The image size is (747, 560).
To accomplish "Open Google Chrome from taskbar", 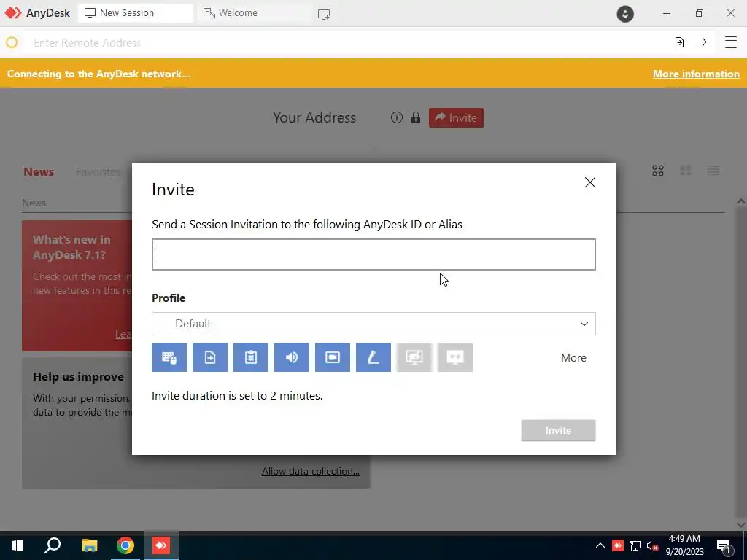I will point(125,545).
